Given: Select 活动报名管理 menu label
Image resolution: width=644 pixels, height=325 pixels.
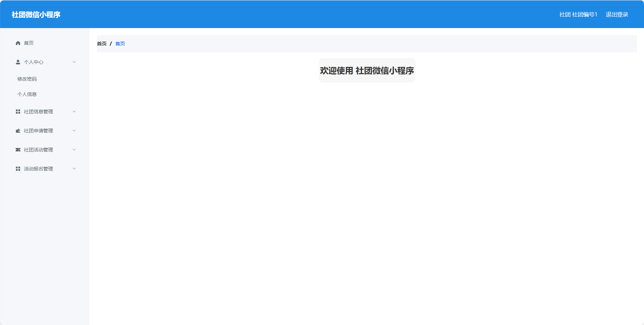Looking at the screenshot, I should pos(38,169).
